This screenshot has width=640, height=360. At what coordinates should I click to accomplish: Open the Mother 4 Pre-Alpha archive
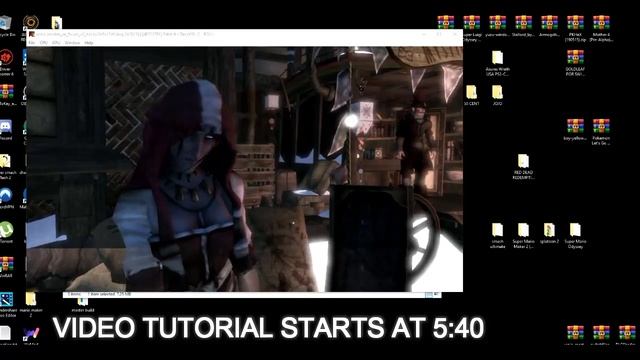click(601, 28)
